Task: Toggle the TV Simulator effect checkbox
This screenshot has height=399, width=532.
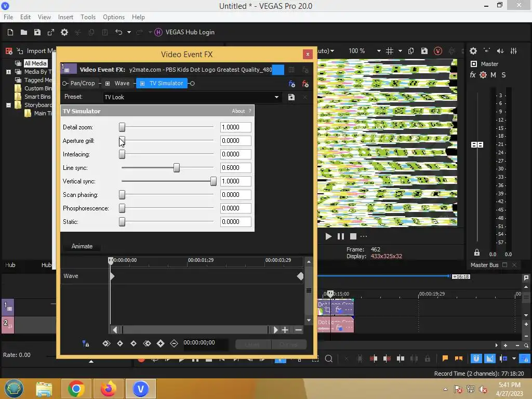Action: [x=142, y=84]
